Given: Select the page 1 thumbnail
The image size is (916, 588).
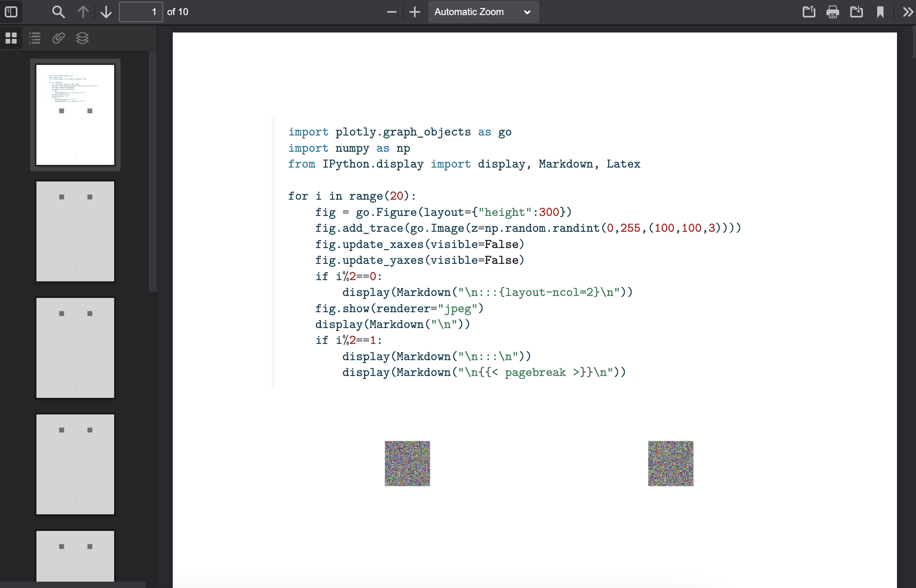Looking at the screenshot, I should pyautogui.click(x=75, y=115).
